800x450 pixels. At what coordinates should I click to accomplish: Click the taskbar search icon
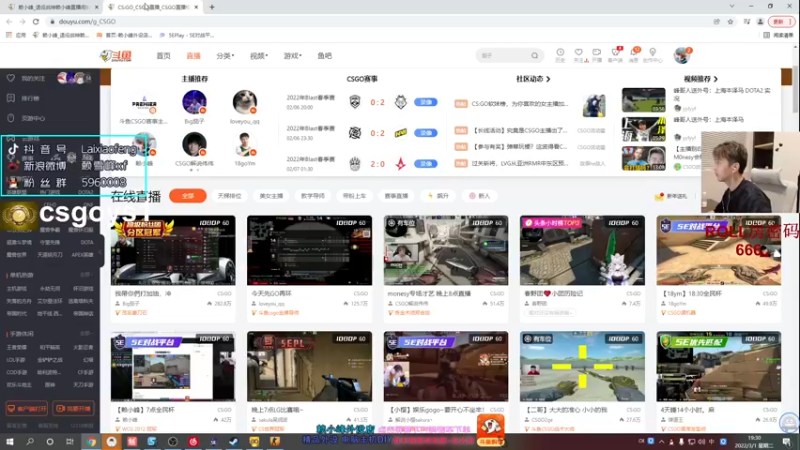[30, 441]
